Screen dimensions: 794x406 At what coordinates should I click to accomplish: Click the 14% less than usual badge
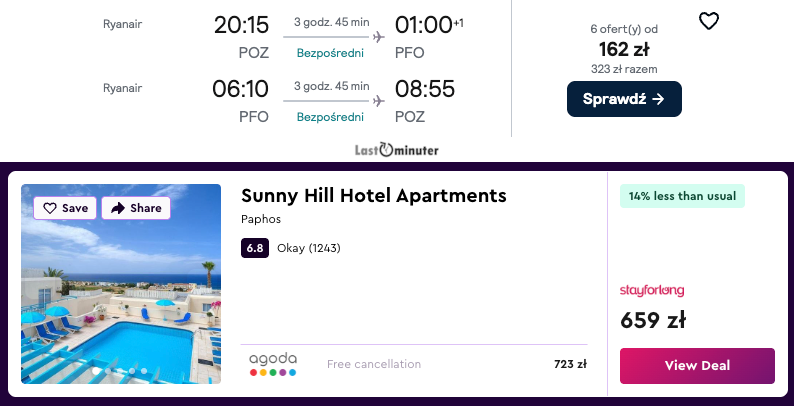[682, 196]
